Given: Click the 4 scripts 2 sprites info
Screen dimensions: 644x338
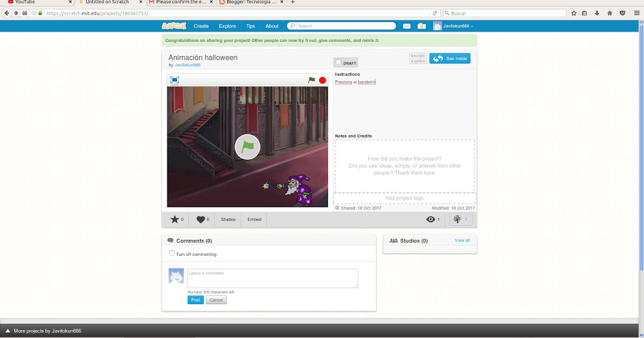Looking at the screenshot, I should click(x=418, y=58).
